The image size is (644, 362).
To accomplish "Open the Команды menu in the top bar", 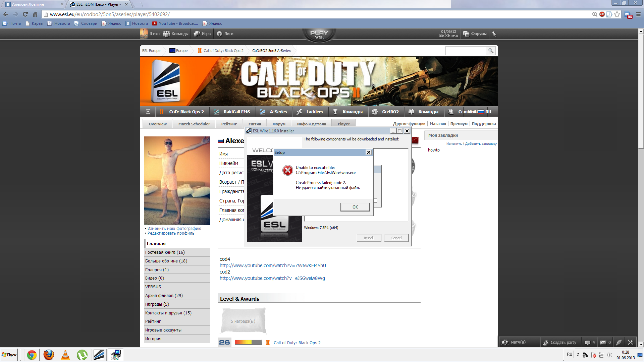I will tap(176, 34).
